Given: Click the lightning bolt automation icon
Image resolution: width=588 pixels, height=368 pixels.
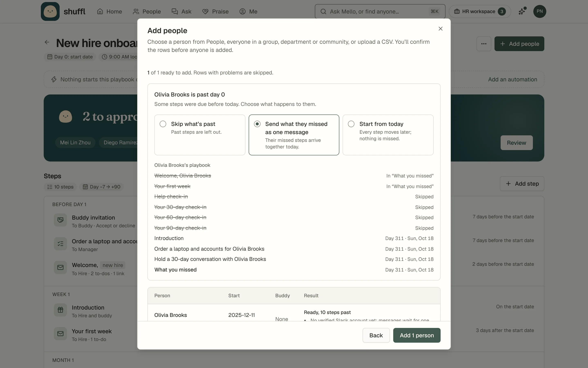Looking at the screenshot, I should pyautogui.click(x=54, y=79).
